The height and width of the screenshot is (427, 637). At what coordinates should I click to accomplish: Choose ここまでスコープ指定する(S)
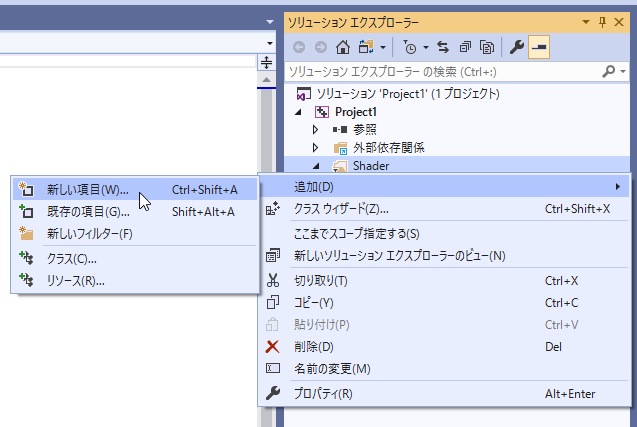click(444, 234)
